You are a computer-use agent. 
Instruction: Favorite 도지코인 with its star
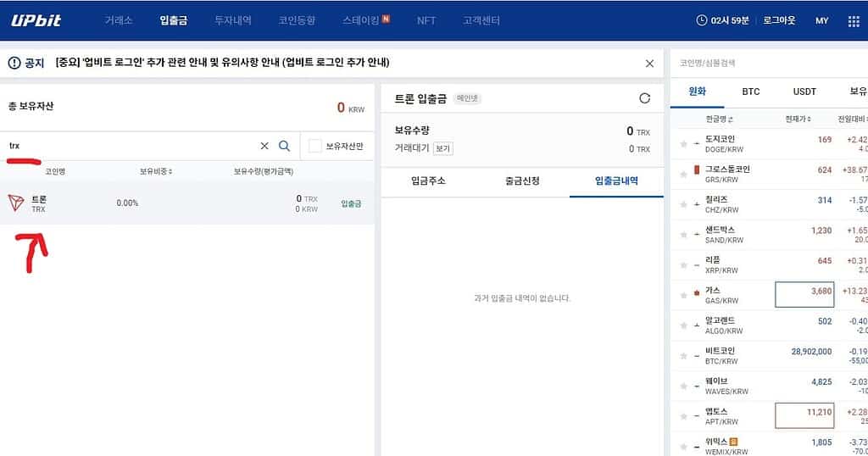(684, 144)
